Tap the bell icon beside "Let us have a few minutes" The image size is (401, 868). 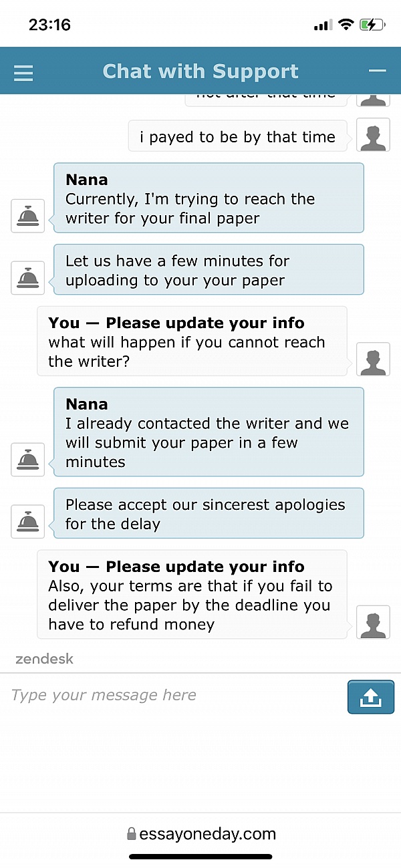click(28, 278)
